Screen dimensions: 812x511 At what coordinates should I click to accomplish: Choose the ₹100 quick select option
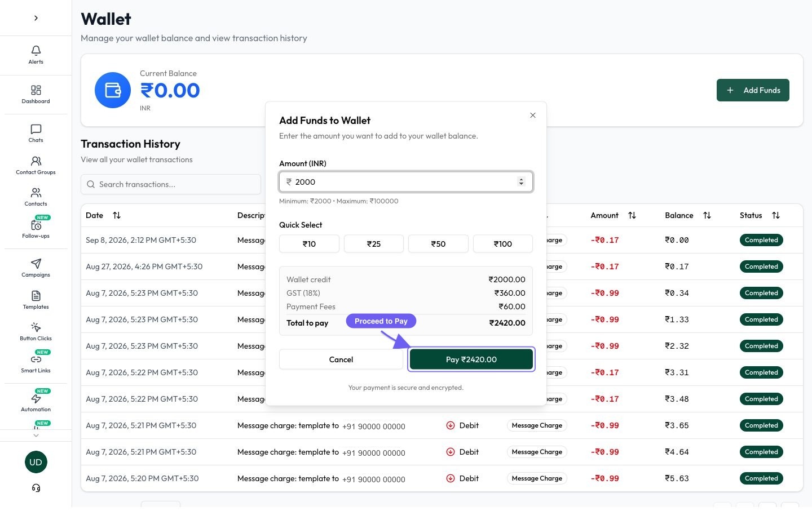(503, 243)
